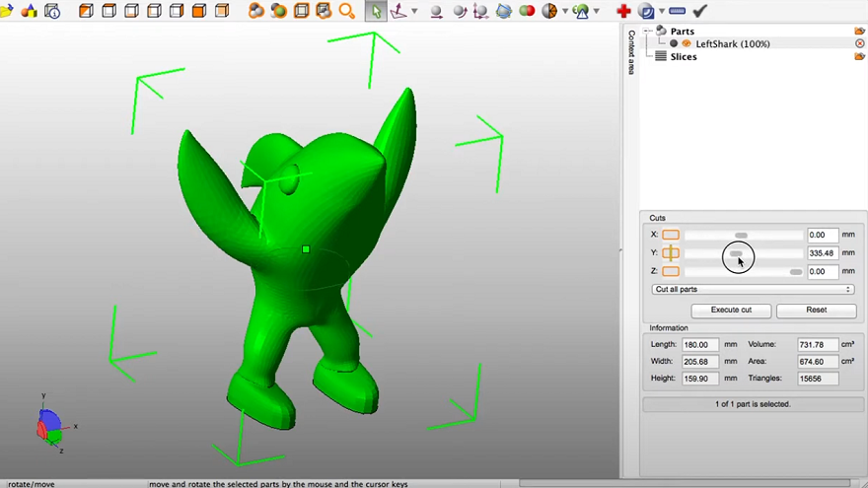This screenshot has height=488, width=868.
Task: Click the Volume value 731.78
Action: pyautogui.click(x=818, y=344)
